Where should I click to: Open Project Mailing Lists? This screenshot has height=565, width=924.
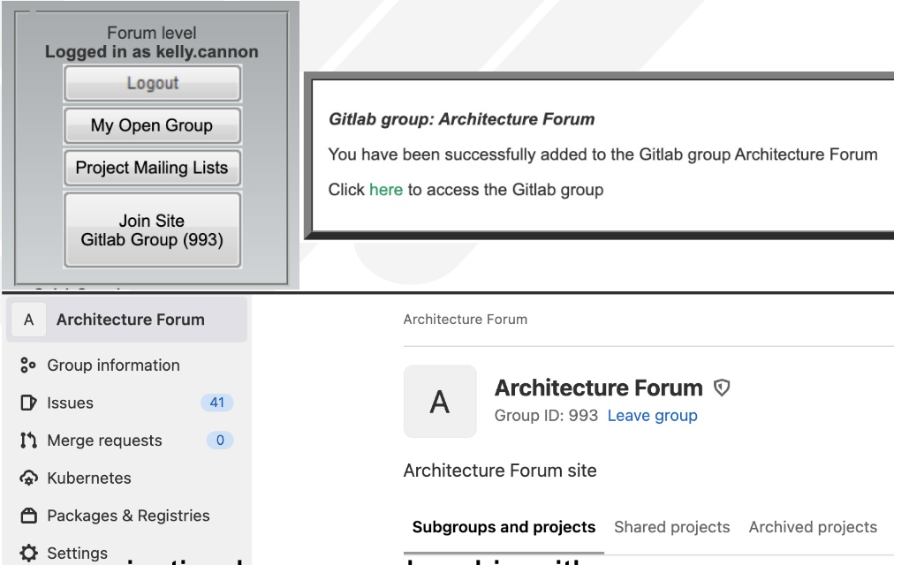(151, 167)
